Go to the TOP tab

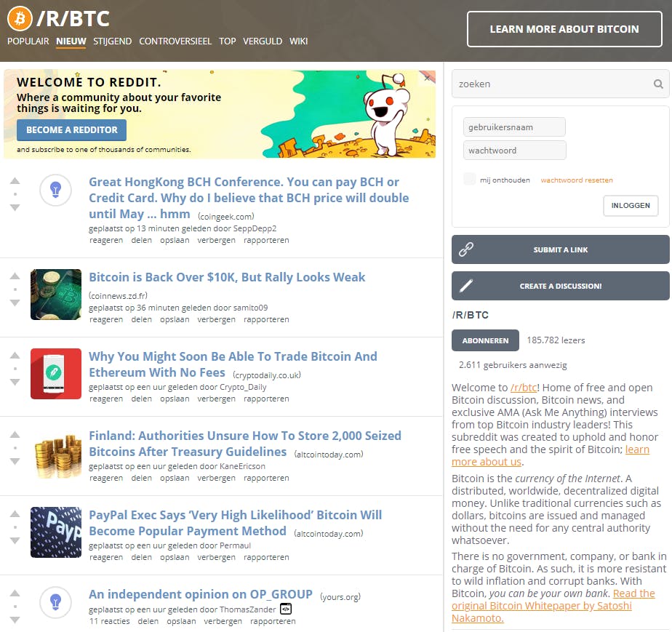pos(228,41)
